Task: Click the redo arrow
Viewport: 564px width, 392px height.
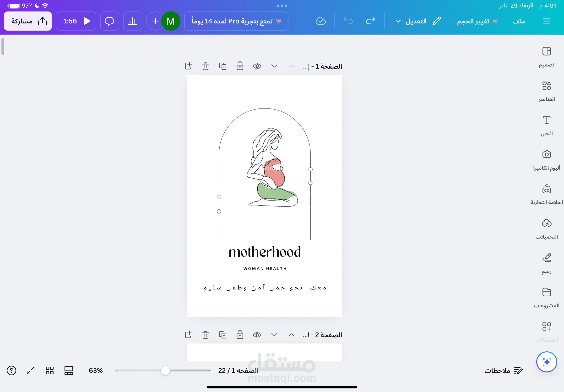Action: (370, 21)
